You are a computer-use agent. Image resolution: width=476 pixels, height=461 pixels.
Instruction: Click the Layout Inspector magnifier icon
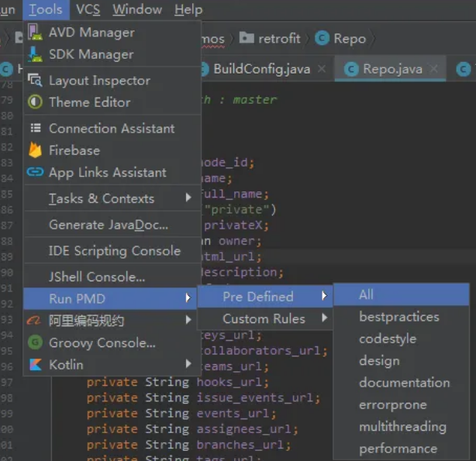tap(35, 80)
